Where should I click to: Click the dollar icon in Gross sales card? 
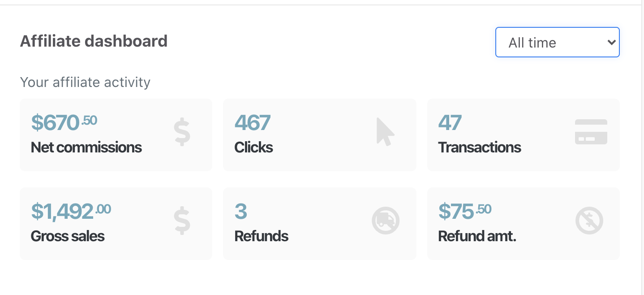[182, 221]
